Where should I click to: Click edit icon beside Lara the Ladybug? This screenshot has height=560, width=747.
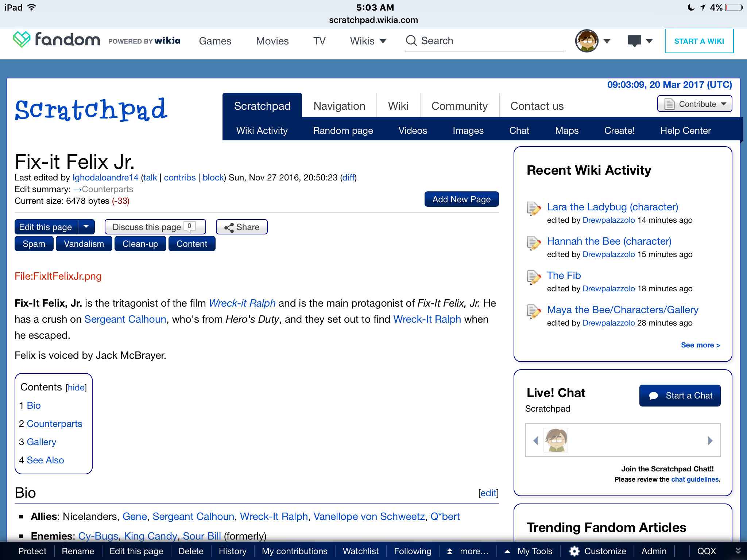534,209
